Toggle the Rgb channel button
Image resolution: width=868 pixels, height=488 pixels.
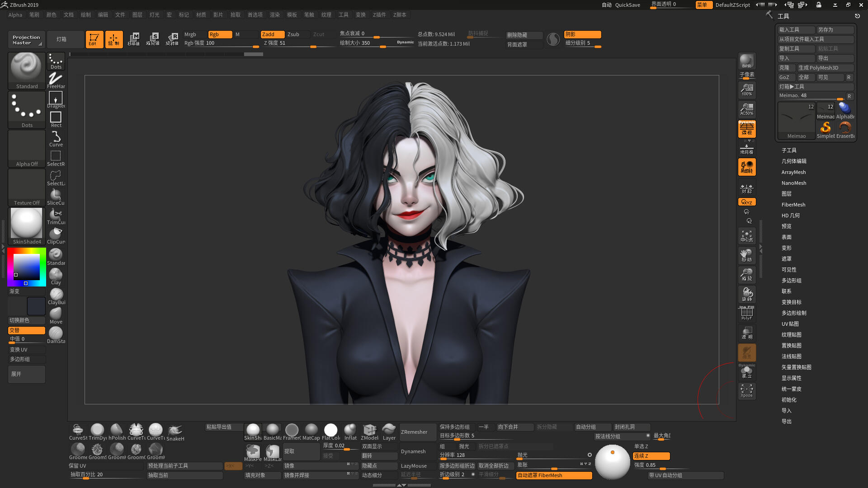(x=220, y=34)
